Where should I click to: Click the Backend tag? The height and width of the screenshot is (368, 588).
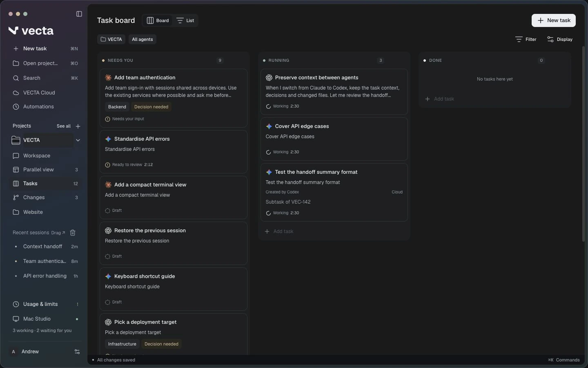[117, 107]
